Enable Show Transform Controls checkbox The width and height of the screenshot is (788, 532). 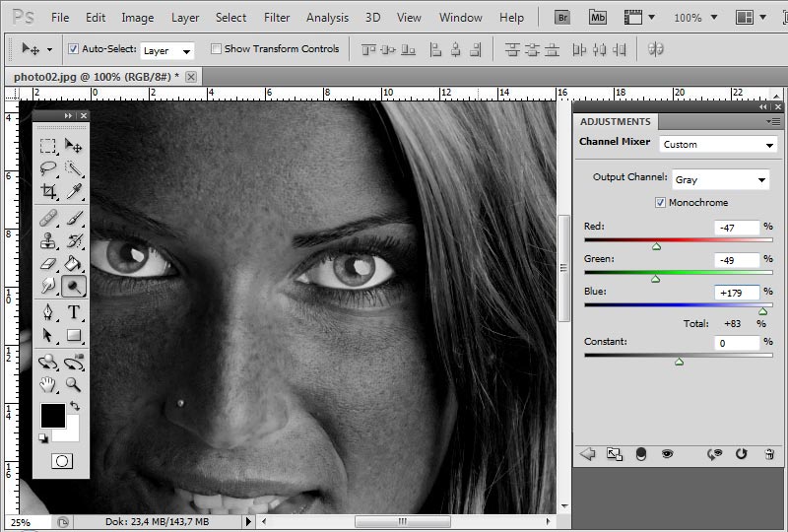(x=216, y=48)
